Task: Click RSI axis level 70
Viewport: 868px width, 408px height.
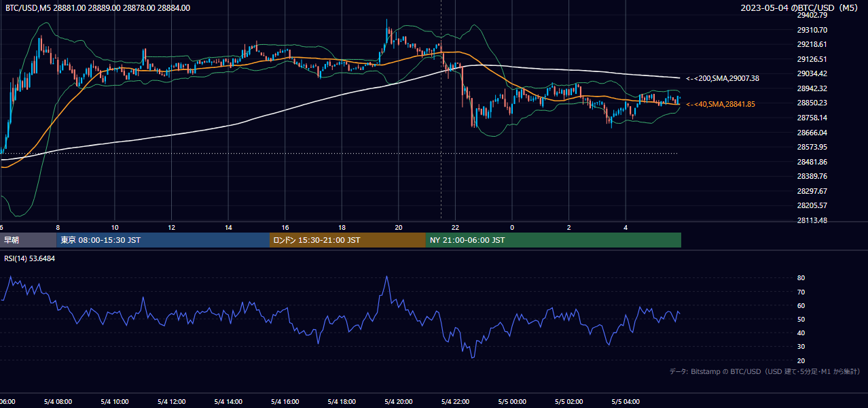Action: click(x=801, y=292)
